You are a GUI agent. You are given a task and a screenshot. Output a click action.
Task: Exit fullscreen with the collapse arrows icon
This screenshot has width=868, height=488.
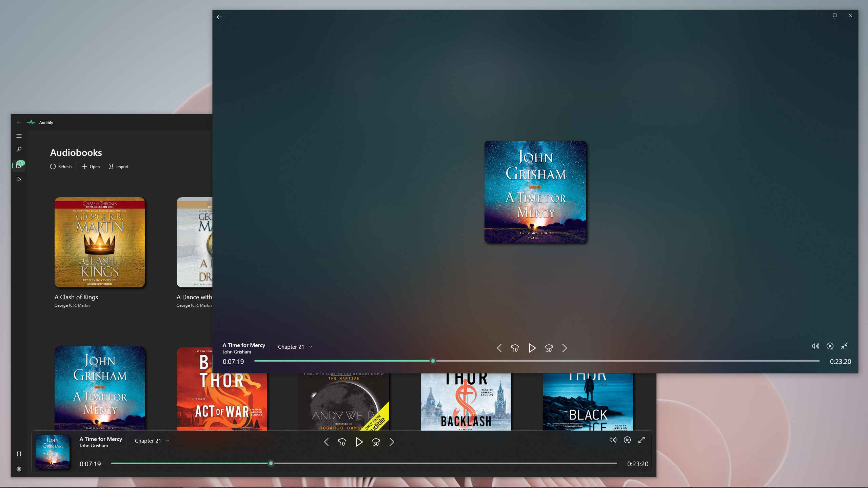point(844,346)
